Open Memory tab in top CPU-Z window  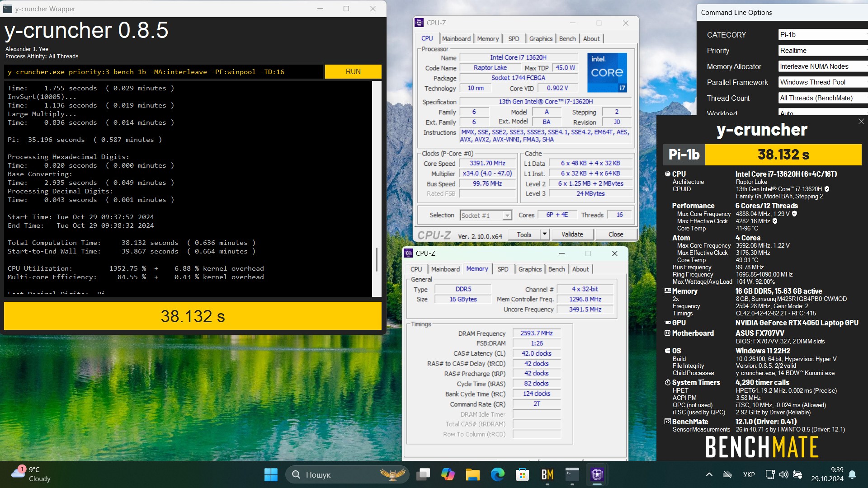tap(488, 39)
